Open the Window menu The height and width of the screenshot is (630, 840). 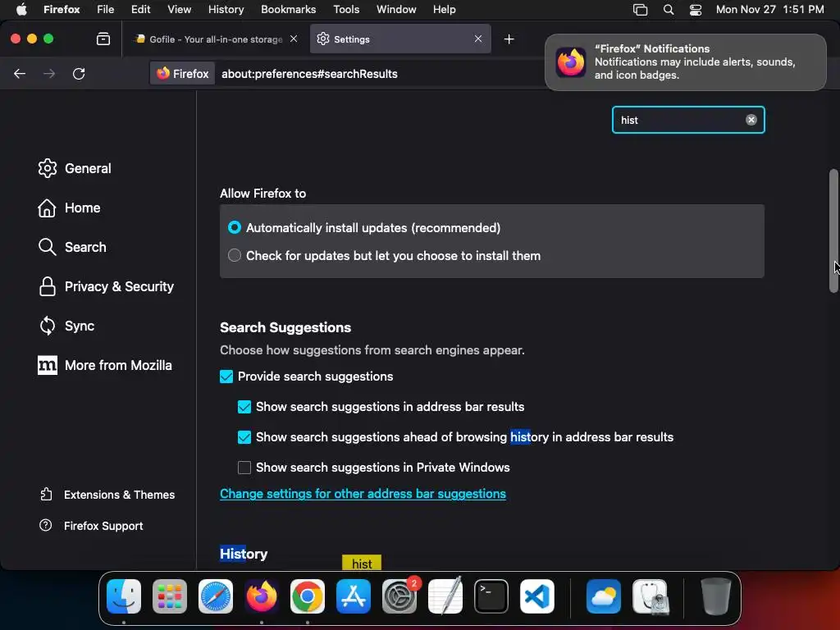point(396,9)
